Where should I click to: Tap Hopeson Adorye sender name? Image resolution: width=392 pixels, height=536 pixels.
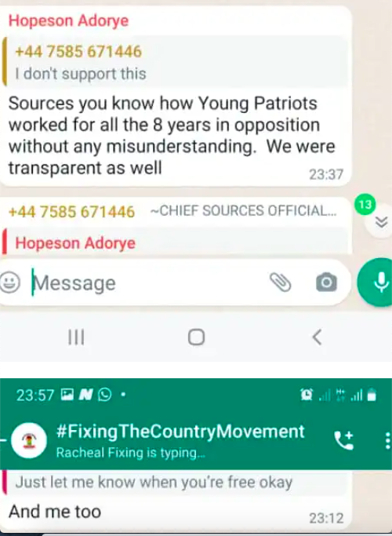68,21
